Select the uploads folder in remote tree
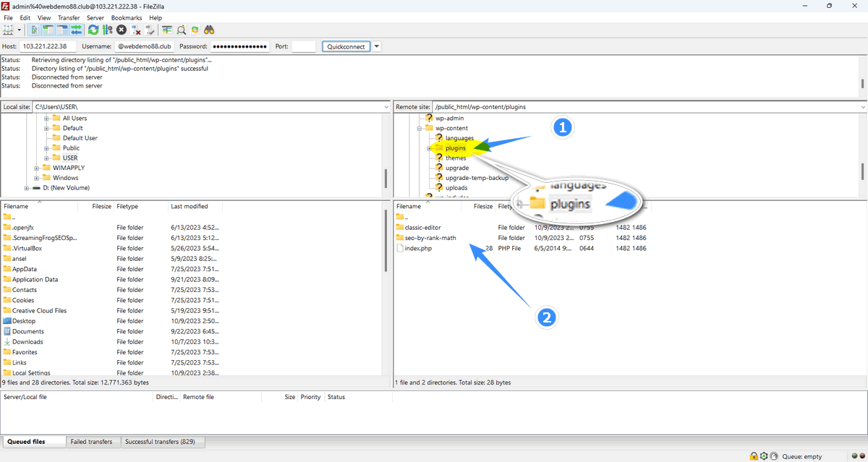The height and width of the screenshot is (462, 868). click(x=456, y=188)
